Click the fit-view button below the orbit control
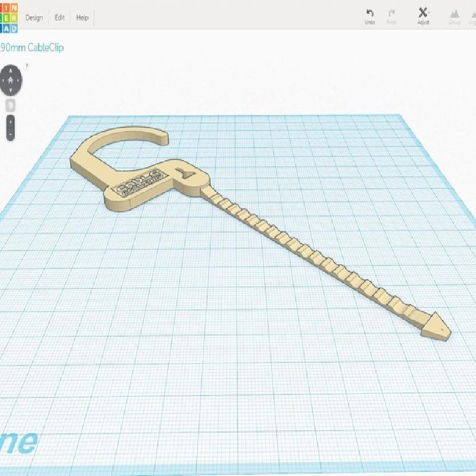Screen dimensions: 476x476 (x=11, y=105)
